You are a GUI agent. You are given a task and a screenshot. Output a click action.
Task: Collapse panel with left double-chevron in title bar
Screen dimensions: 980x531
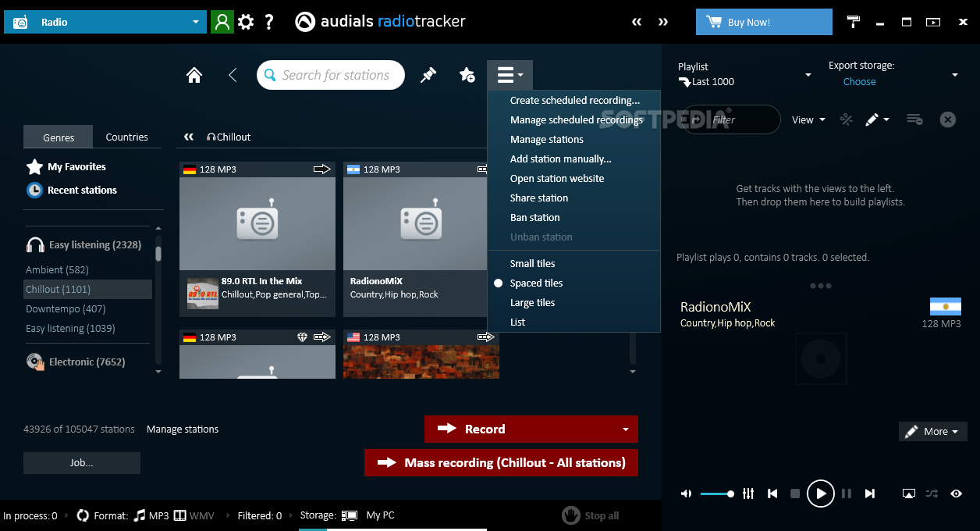click(x=637, y=22)
